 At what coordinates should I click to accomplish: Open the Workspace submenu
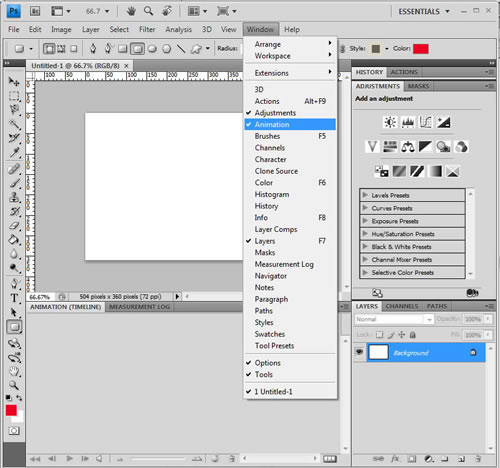[x=290, y=56]
